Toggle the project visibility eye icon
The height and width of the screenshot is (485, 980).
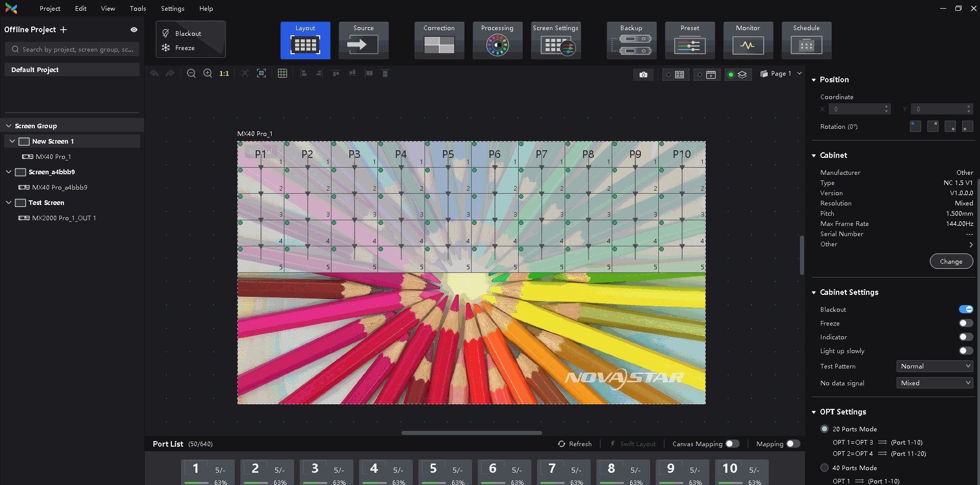point(134,30)
